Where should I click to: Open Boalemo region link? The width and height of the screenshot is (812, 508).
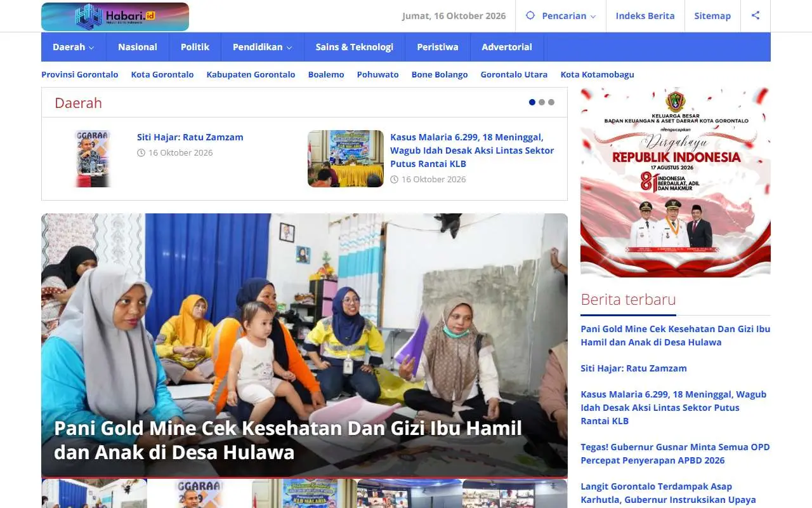click(x=326, y=74)
